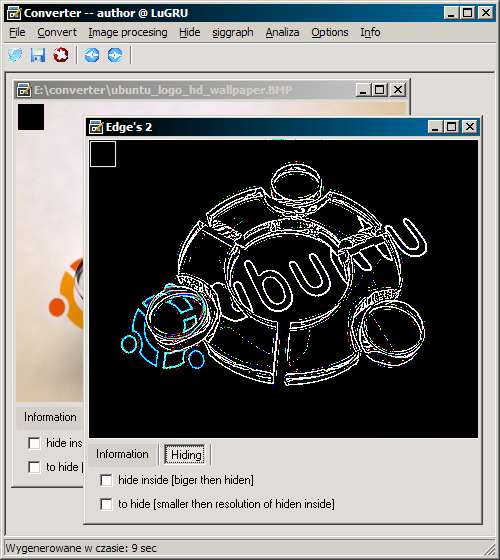Open the File menu
Viewport: 500px width, 560px height.
point(17,32)
